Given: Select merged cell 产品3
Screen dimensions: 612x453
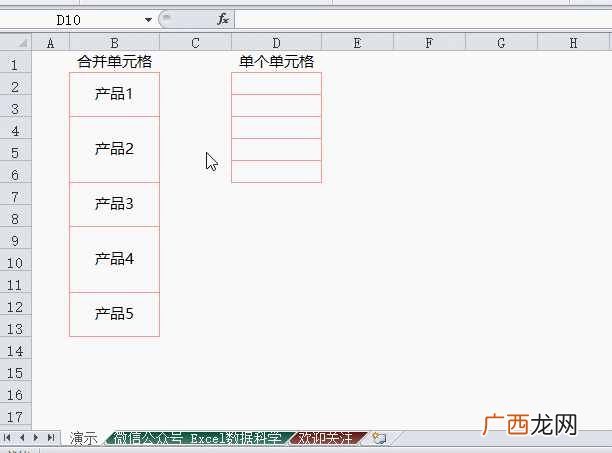Looking at the screenshot, I should [114, 204].
